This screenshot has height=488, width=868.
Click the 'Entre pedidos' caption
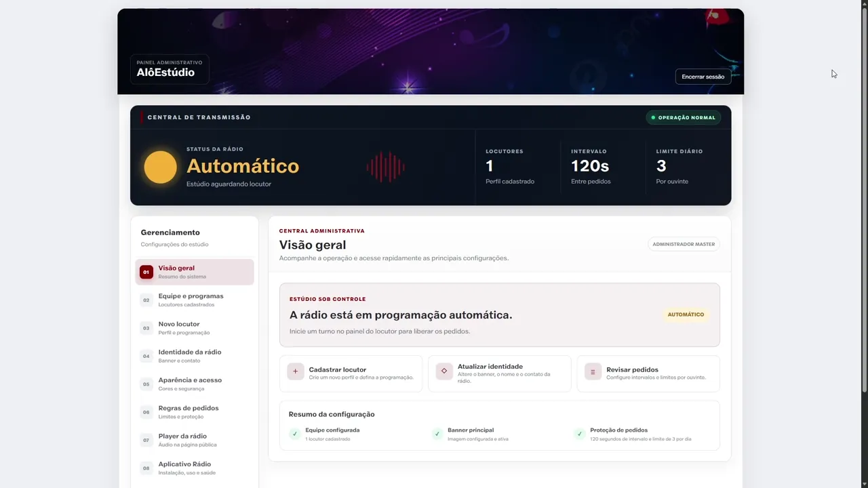(591, 182)
